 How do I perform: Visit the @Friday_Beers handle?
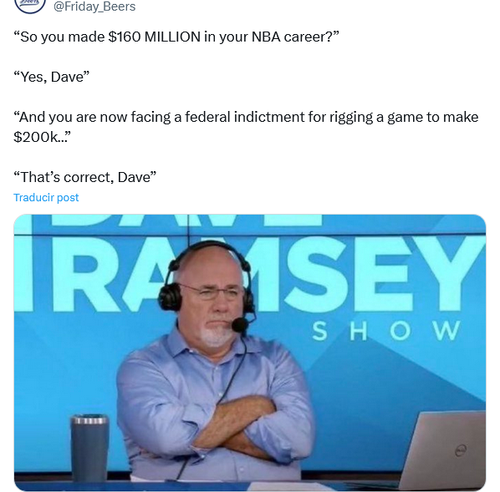94,6
